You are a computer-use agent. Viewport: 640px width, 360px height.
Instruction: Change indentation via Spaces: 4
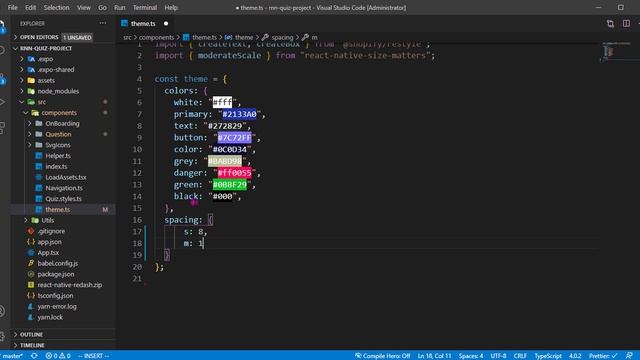point(471,356)
